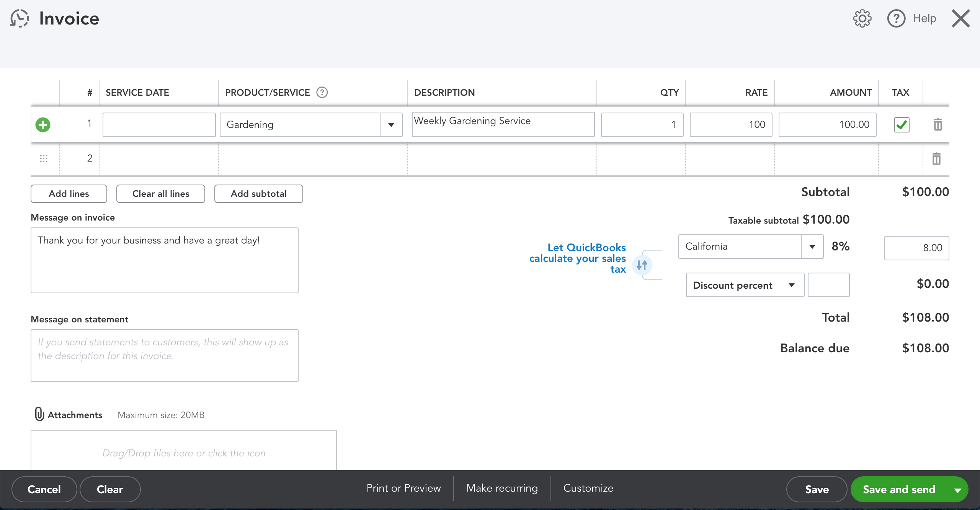
Task: Click the Message on statement text box
Action: pos(165,356)
